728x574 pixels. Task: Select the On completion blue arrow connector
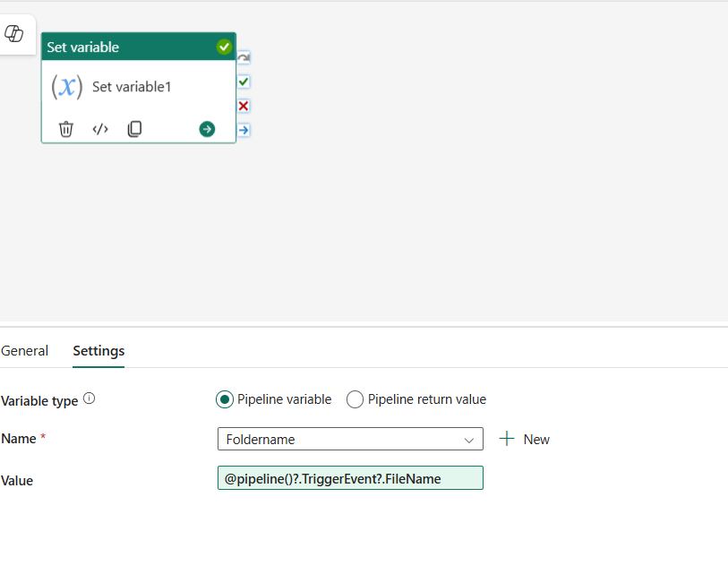tap(244, 130)
